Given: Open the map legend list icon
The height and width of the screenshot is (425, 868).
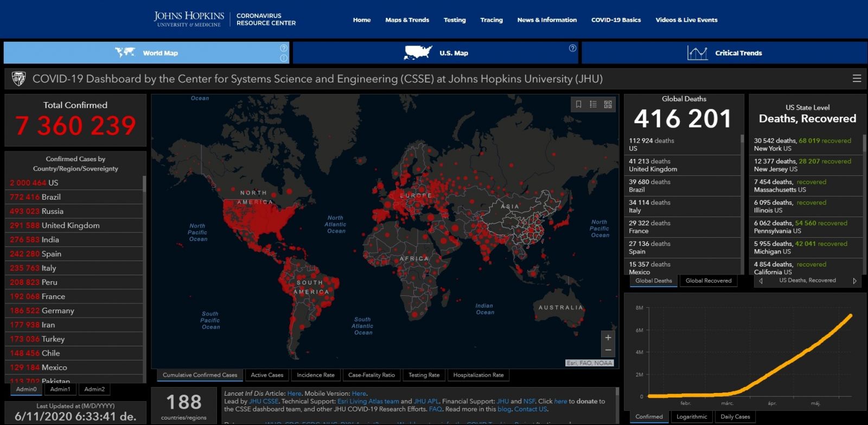Looking at the screenshot, I should tap(593, 104).
